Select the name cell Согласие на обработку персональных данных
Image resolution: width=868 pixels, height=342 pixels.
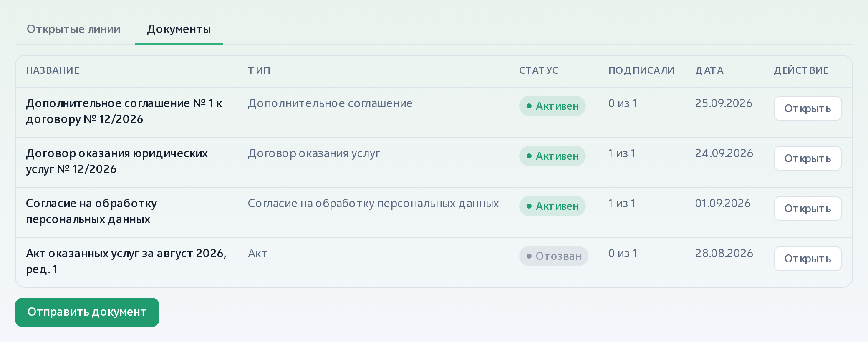[x=91, y=211]
